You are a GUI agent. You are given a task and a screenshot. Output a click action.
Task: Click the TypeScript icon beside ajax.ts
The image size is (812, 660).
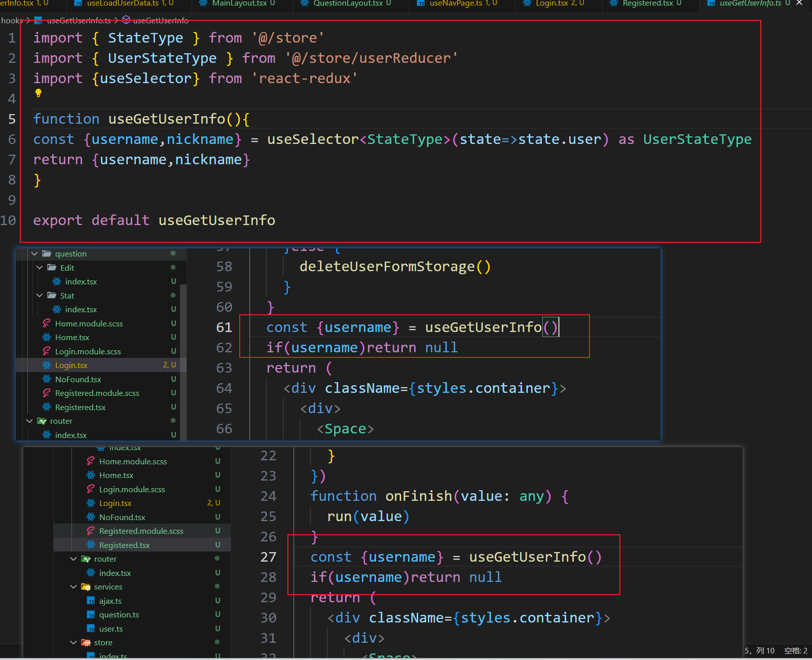91,601
